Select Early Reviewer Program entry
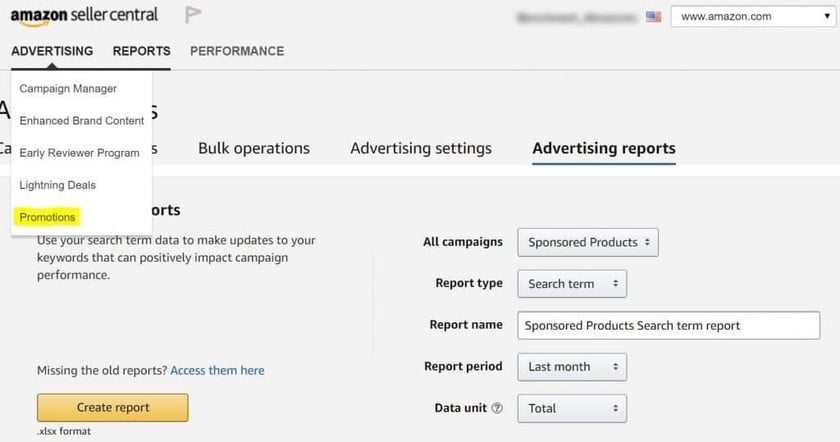This screenshot has height=442, width=840. (x=79, y=153)
